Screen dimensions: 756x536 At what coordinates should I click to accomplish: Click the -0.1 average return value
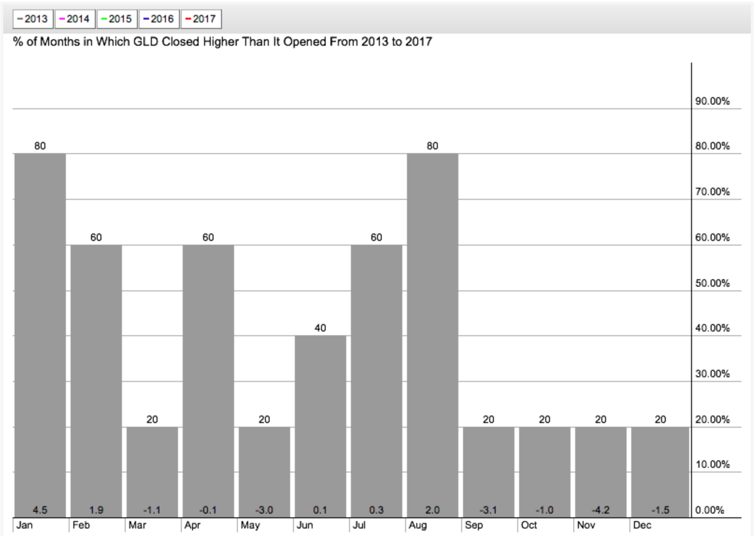[x=208, y=510]
